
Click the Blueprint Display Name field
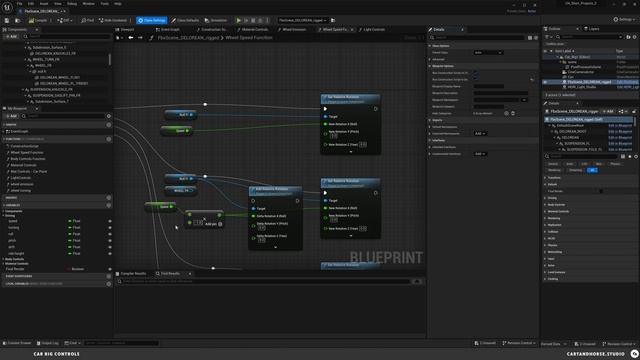[x=489, y=87]
